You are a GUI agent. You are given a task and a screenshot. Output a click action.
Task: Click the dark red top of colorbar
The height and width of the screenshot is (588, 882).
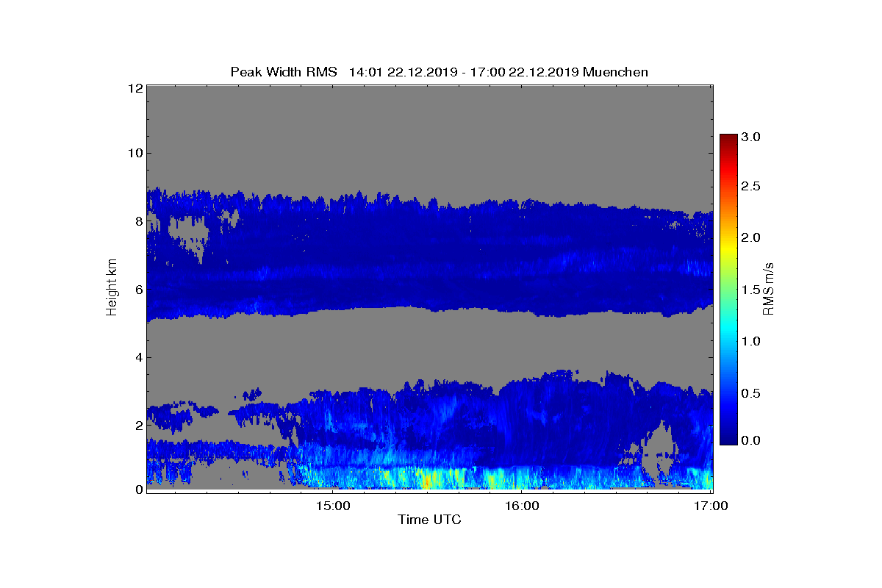[x=728, y=138]
